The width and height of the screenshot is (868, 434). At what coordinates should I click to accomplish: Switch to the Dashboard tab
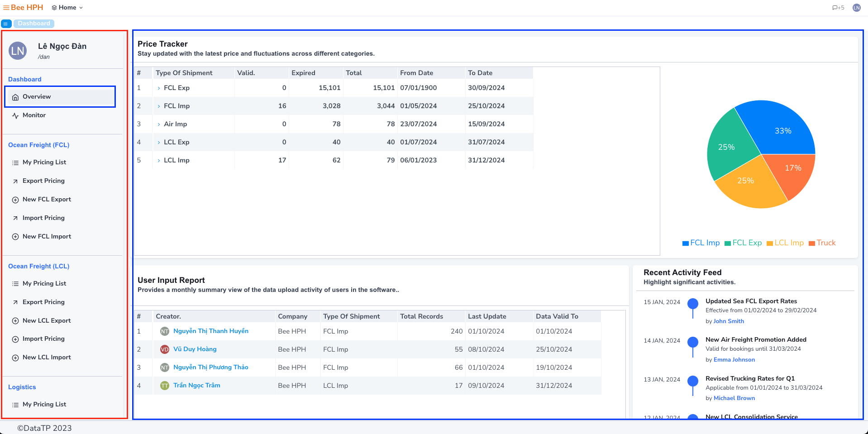tap(34, 24)
